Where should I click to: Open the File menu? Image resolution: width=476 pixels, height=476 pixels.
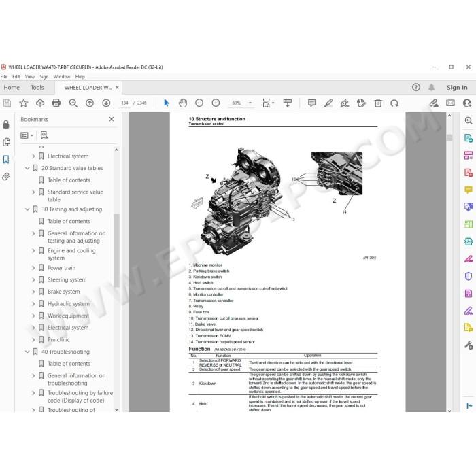(4, 77)
